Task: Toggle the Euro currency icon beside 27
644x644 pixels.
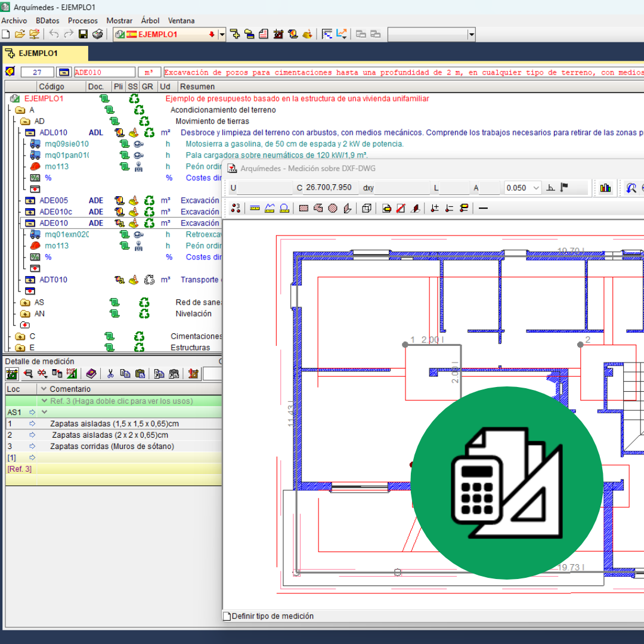Action: pyautogui.click(x=10, y=72)
